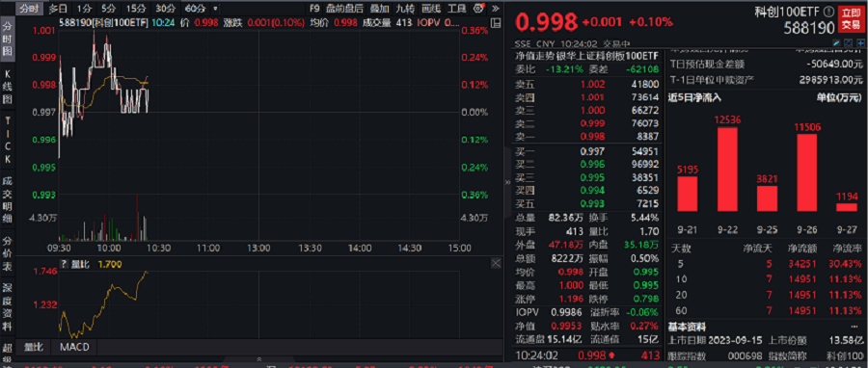Click the 9-22 net inflow bar 12536
This screenshot has height=368, width=868.
(727, 170)
